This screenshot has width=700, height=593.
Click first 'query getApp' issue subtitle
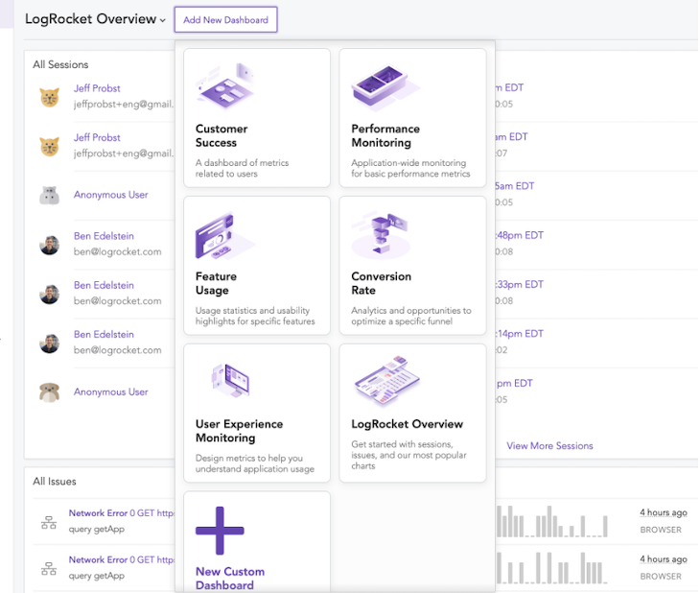click(97, 529)
